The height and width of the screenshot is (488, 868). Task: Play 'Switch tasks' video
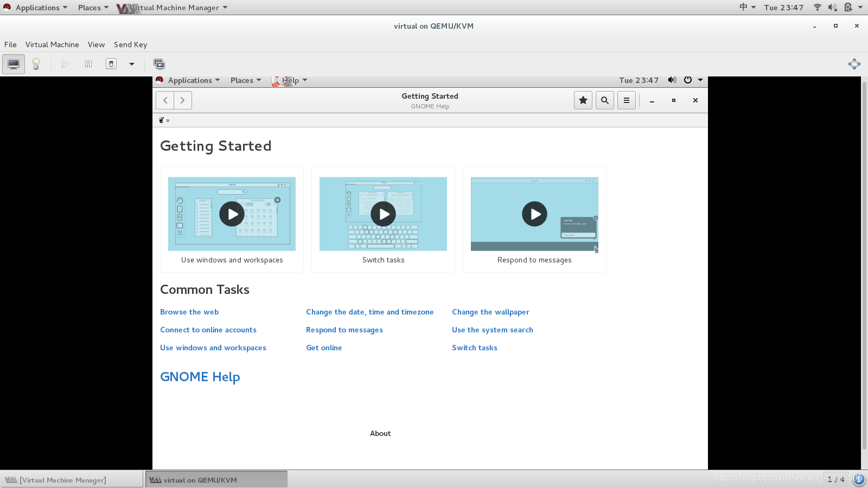[383, 214]
